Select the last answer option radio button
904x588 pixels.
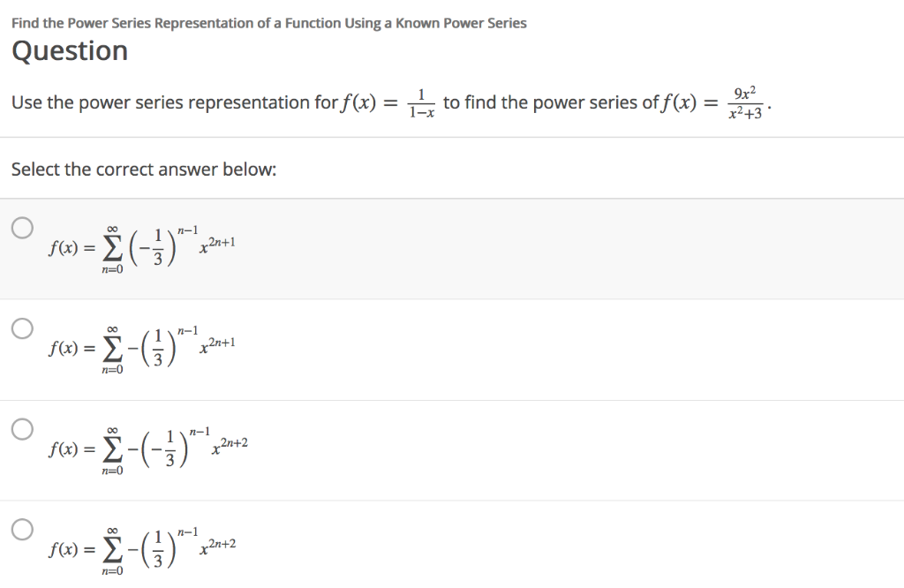tap(20, 530)
